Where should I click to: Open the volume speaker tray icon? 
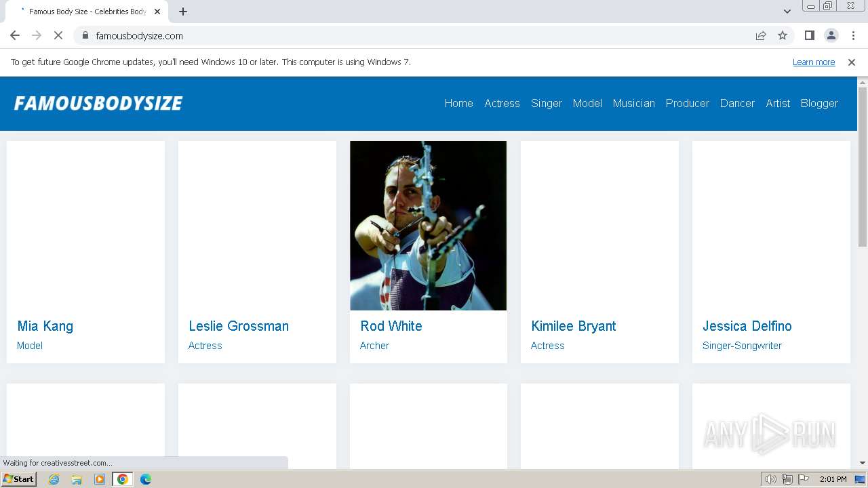(770, 479)
